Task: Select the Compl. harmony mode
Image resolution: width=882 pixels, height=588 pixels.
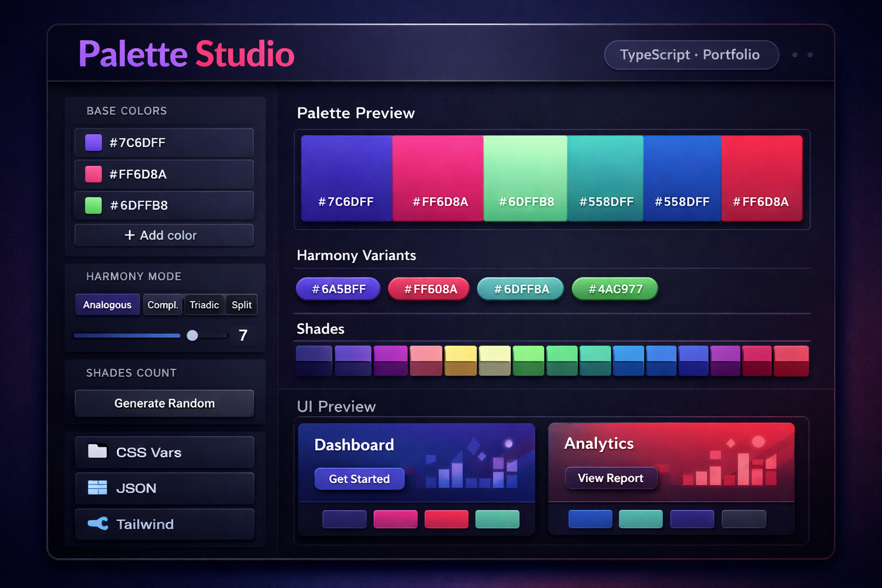Action: pos(163,305)
